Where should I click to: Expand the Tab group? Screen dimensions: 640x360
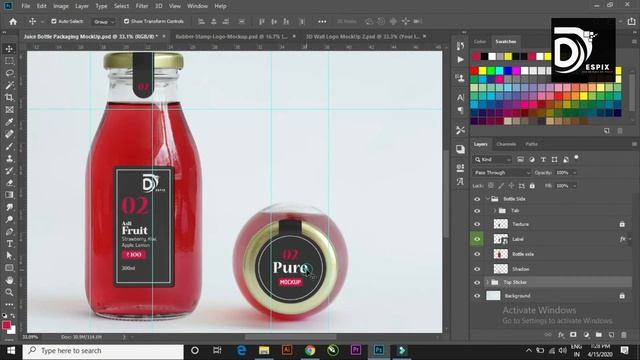click(x=495, y=211)
